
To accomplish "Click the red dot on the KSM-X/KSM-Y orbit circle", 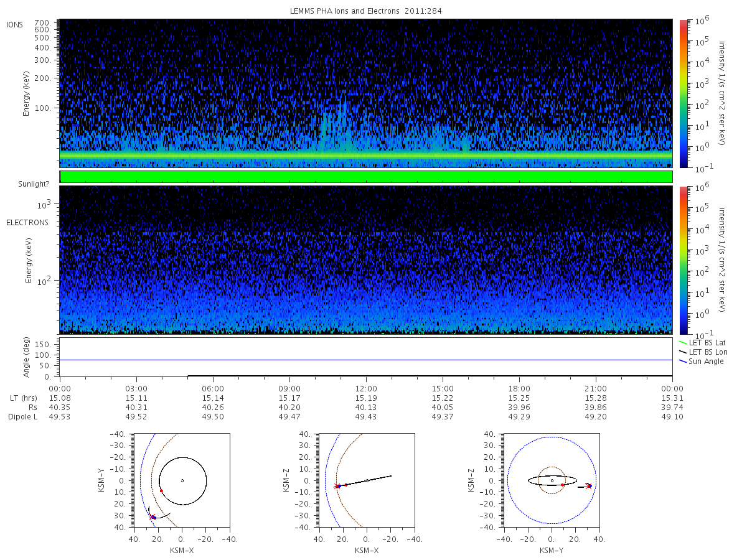I will click(161, 491).
